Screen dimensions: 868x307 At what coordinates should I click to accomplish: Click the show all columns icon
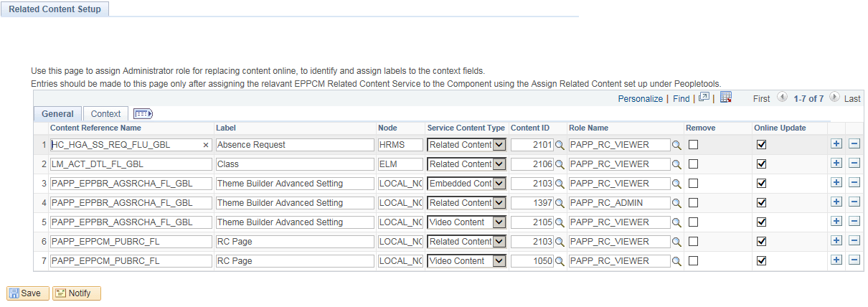click(143, 113)
